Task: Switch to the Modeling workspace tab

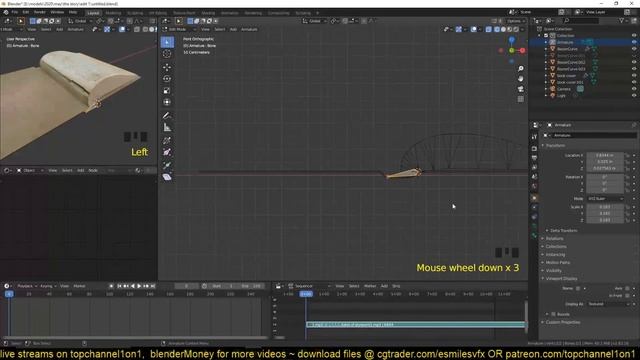Action: pyautogui.click(x=113, y=13)
